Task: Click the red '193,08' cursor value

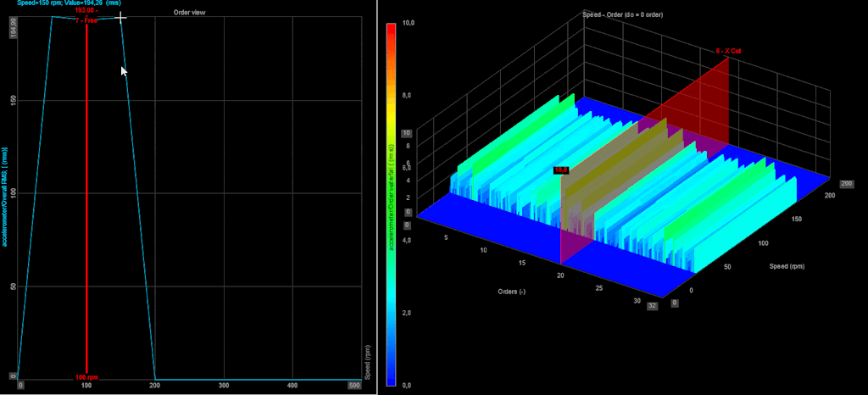Action: [x=85, y=10]
